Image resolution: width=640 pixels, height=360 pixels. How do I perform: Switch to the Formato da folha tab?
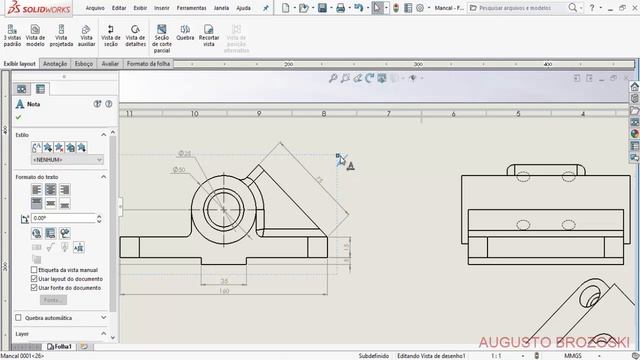(148, 64)
